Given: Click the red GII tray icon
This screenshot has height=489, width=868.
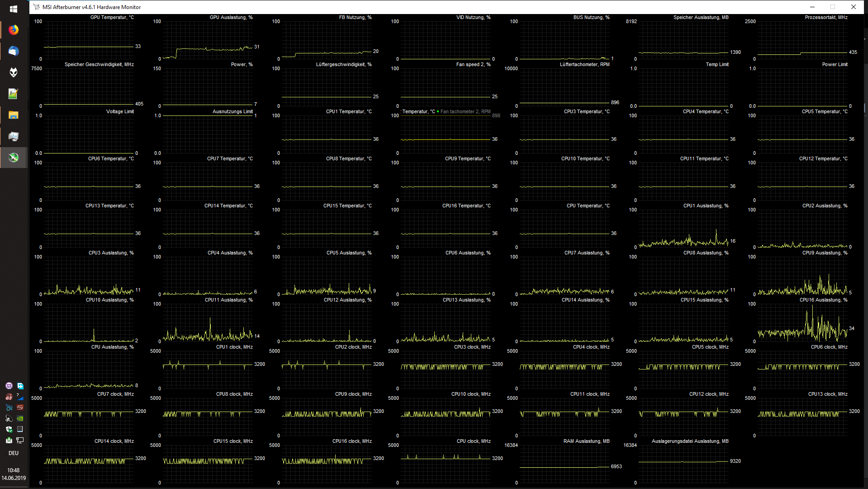Looking at the screenshot, I should click(9, 397).
